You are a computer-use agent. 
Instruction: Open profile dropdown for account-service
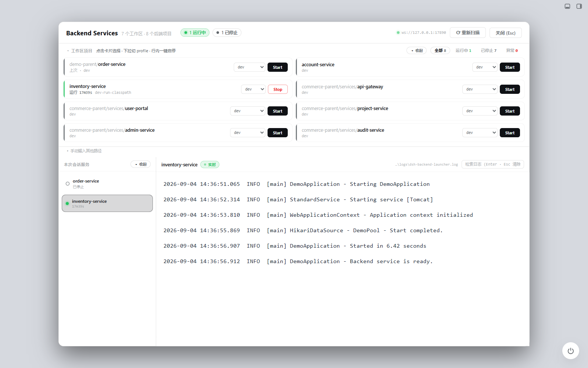click(x=485, y=67)
